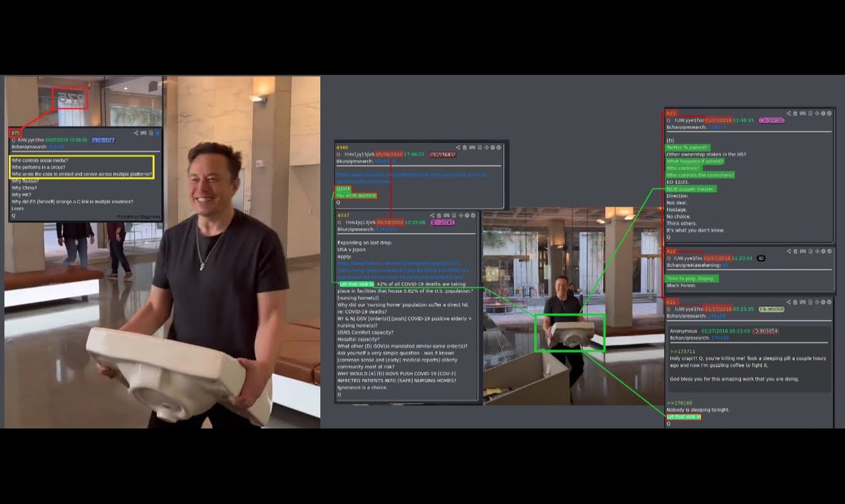Click blue ID badge on post 875
The image size is (845, 504).
coord(103,140)
